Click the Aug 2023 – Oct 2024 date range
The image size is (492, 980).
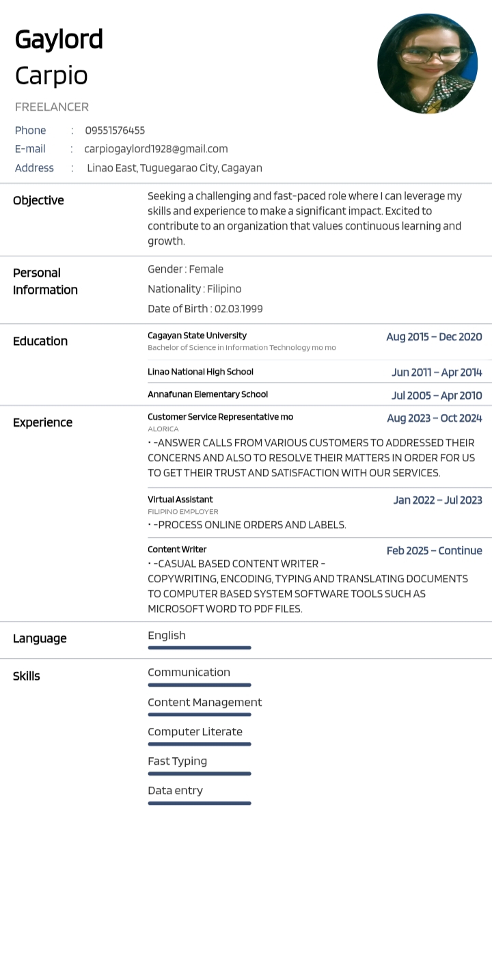(434, 418)
